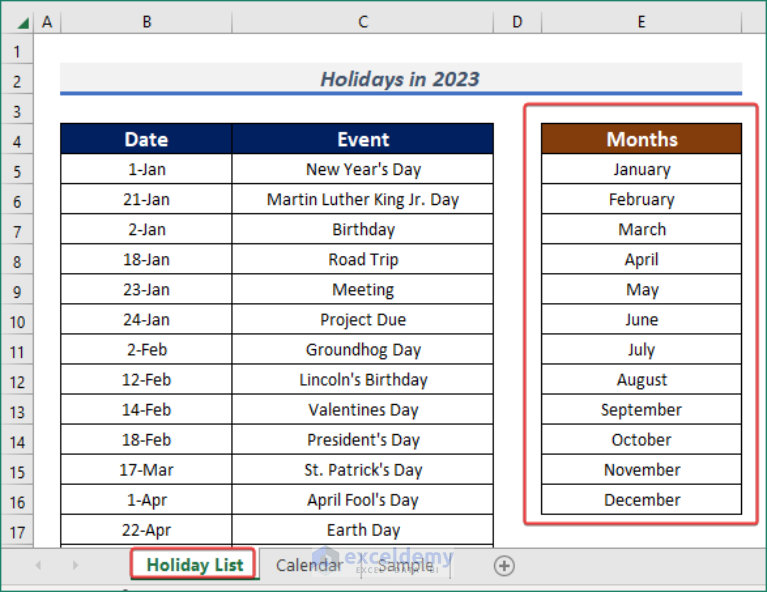This screenshot has width=767, height=592.
Task: Select the Martin Luther King Jr. Day cell
Action: pyautogui.click(x=362, y=200)
